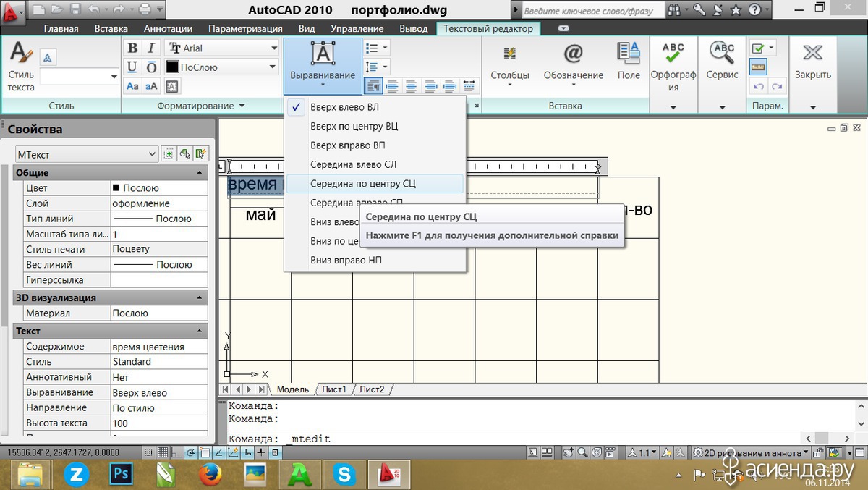The height and width of the screenshot is (490, 868).
Task: Open the AutoCAD application menu button
Action: (12, 12)
